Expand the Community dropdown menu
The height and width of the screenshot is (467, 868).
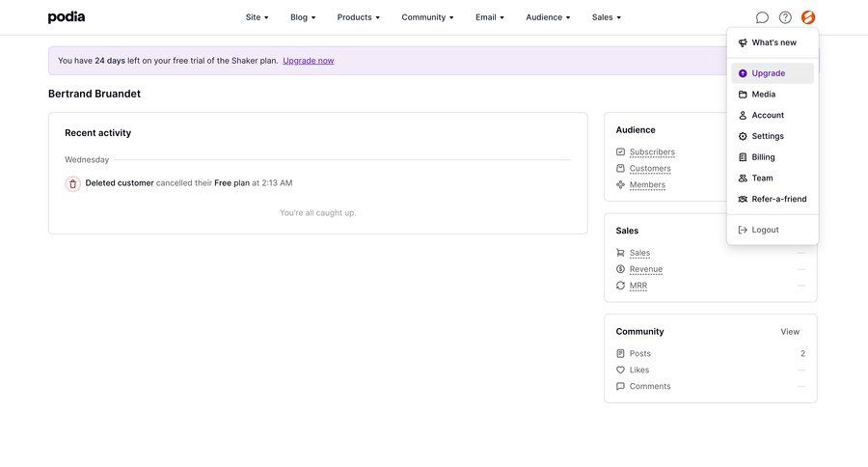(x=427, y=17)
